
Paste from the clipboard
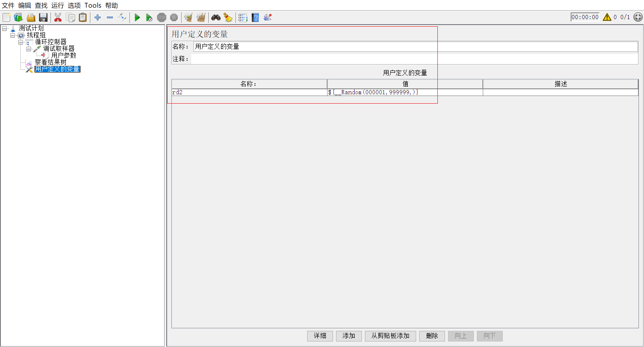click(x=82, y=17)
